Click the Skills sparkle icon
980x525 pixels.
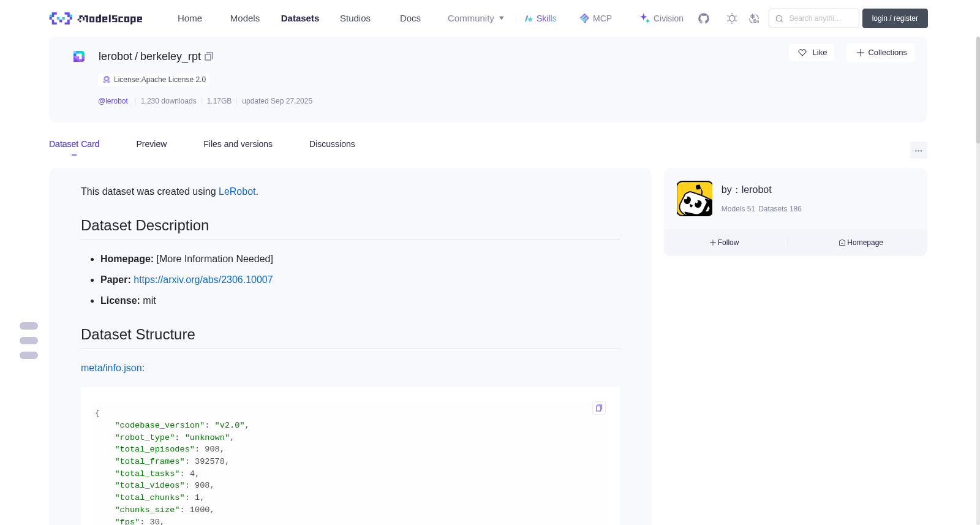click(529, 18)
